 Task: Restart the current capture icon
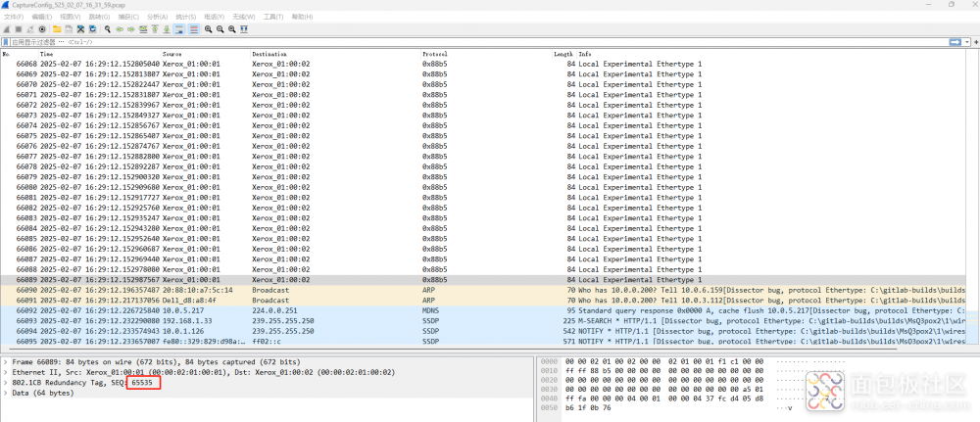(30, 29)
